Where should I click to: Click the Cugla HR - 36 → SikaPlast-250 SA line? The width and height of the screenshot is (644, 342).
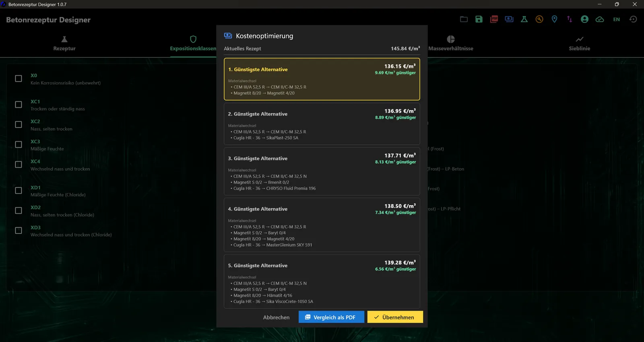[264, 138]
